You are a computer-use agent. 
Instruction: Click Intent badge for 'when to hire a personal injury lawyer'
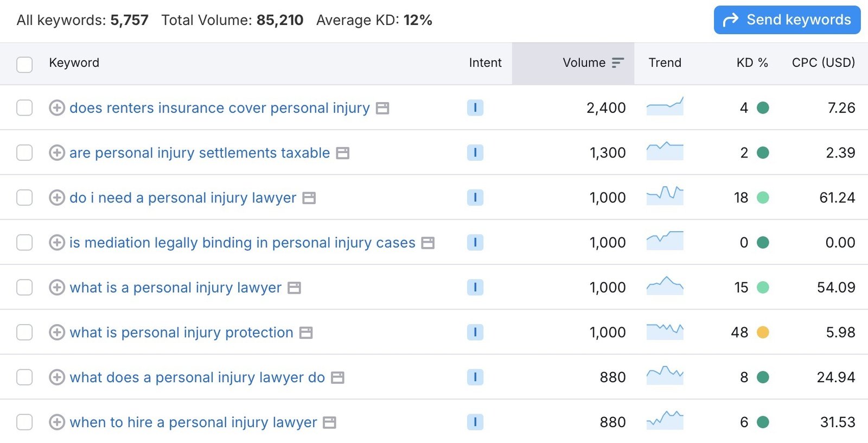click(475, 422)
